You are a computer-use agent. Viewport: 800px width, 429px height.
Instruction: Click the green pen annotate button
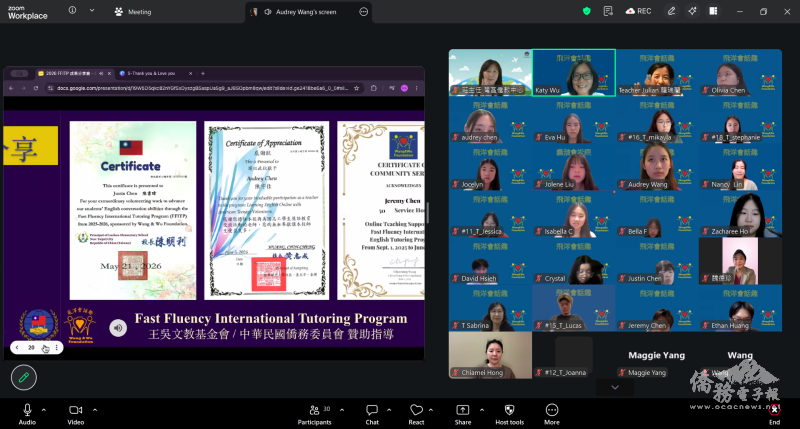point(23,377)
